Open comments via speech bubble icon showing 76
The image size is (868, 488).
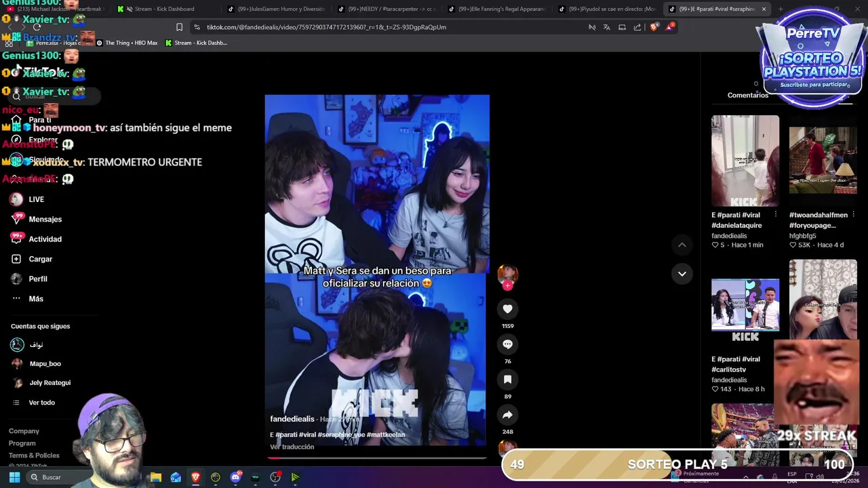[507, 344]
